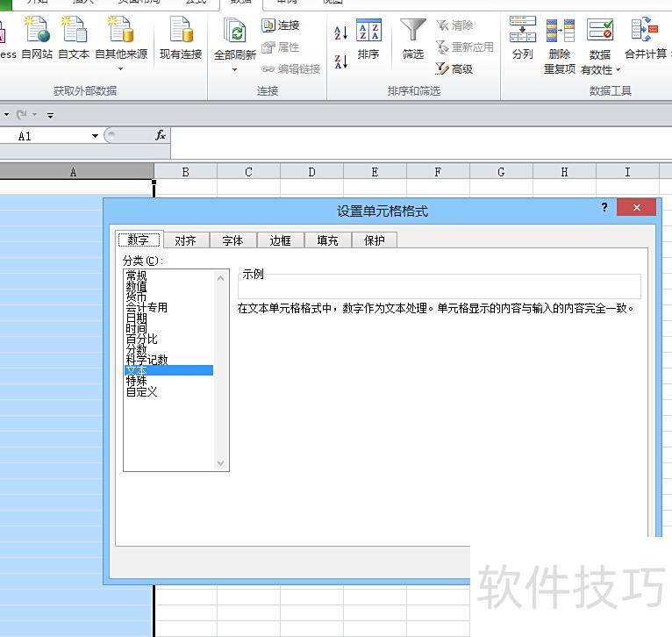Open redo history dropdown arrow
This screenshot has height=637, width=672.
click(34, 114)
